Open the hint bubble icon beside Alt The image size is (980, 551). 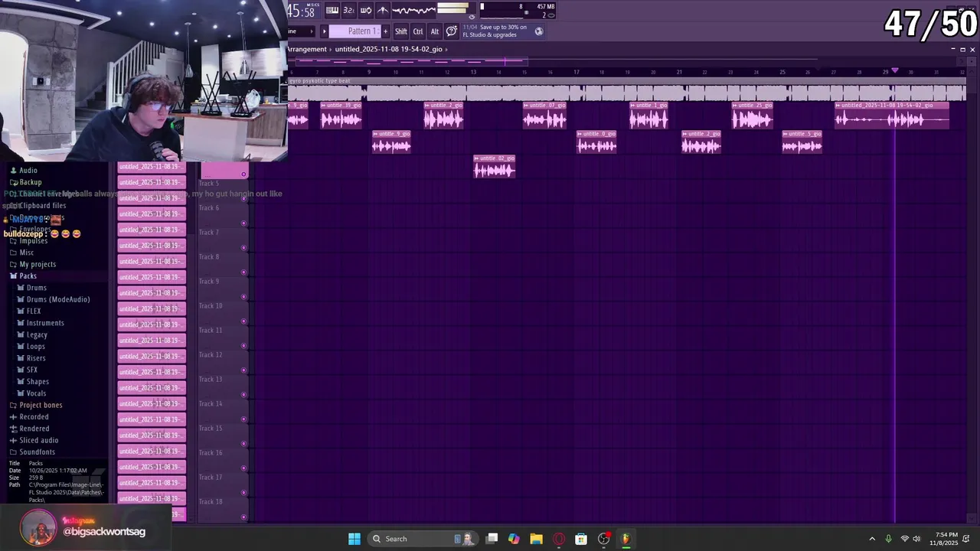(452, 31)
